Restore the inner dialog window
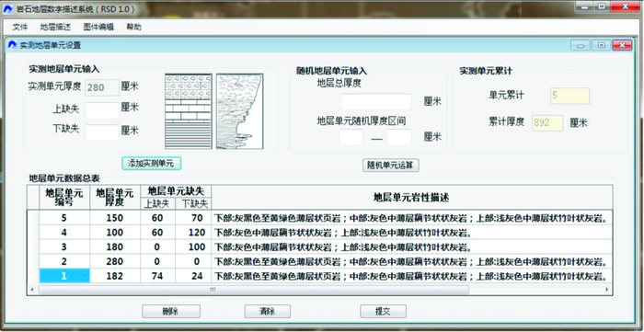Image resolution: width=644 pixels, height=332 pixels. tap(602, 45)
